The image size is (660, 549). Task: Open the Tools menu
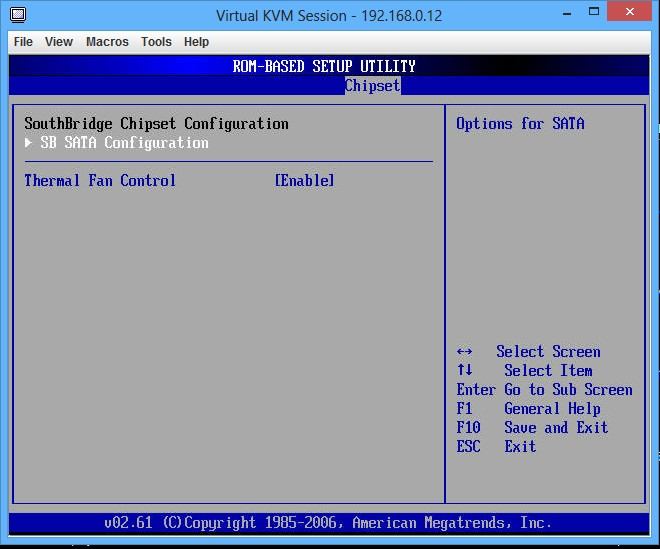(x=156, y=42)
